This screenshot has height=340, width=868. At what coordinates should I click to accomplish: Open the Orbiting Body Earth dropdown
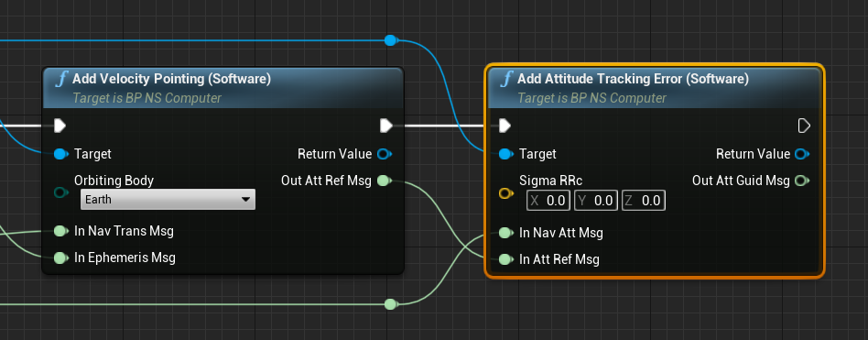tap(168, 200)
